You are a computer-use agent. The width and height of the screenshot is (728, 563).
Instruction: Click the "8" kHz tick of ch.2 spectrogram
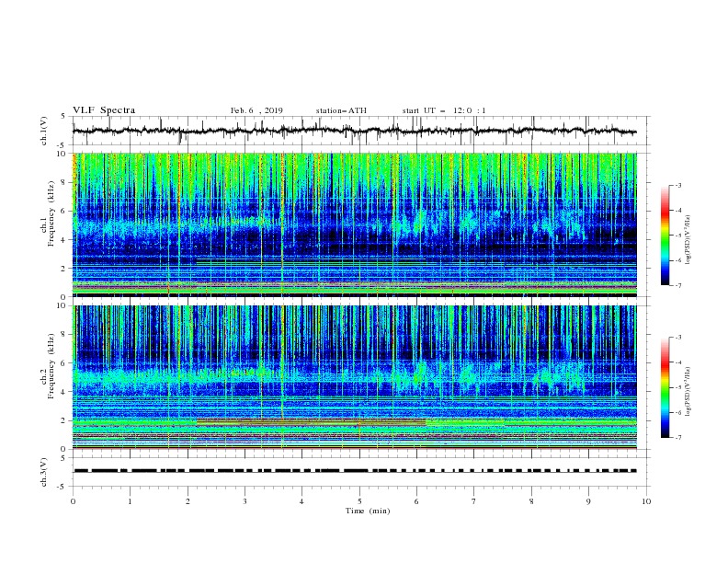click(63, 335)
